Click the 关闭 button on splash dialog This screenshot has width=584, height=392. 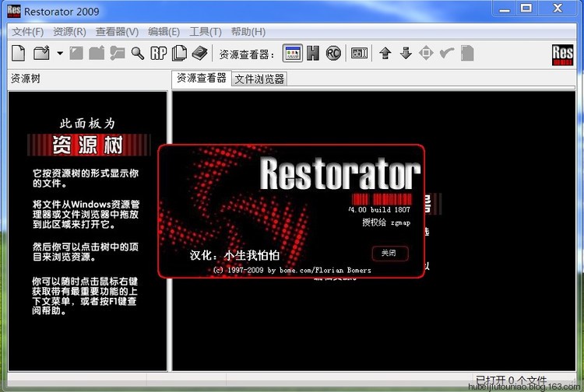click(390, 254)
